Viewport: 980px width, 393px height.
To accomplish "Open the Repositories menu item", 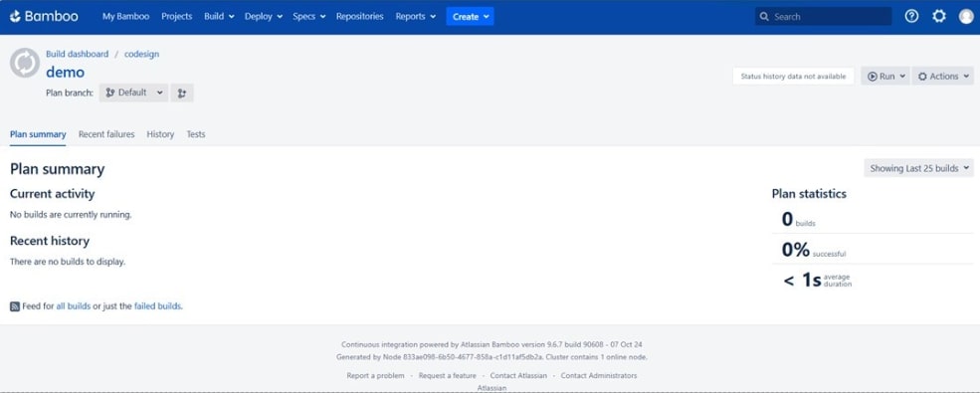I will tap(359, 16).
